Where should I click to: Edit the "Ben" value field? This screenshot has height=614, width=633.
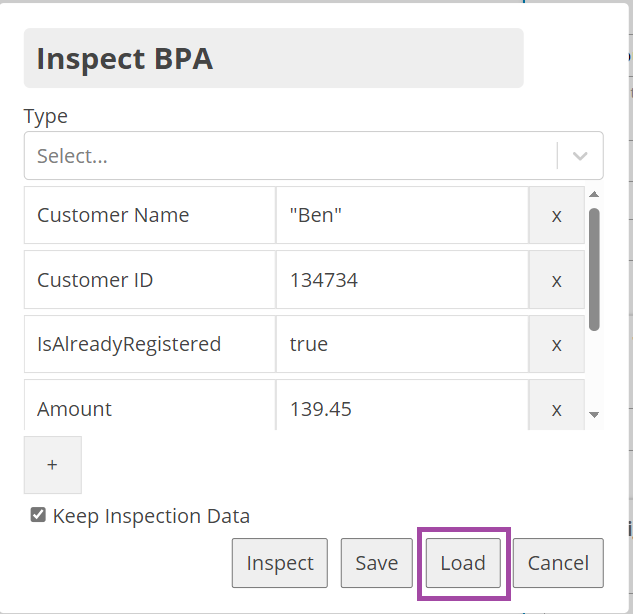(x=401, y=215)
